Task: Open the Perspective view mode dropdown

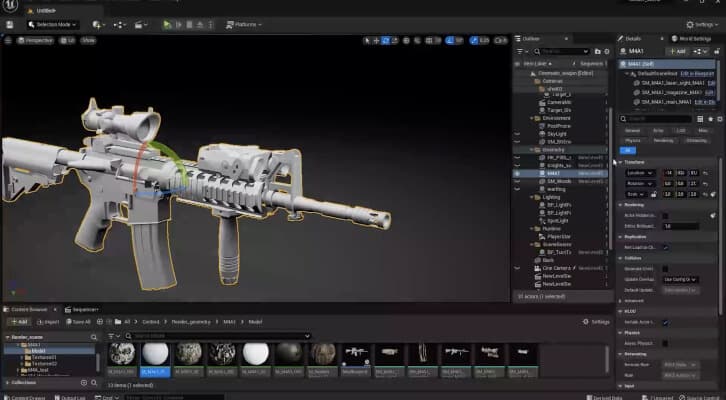Action: [35, 41]
